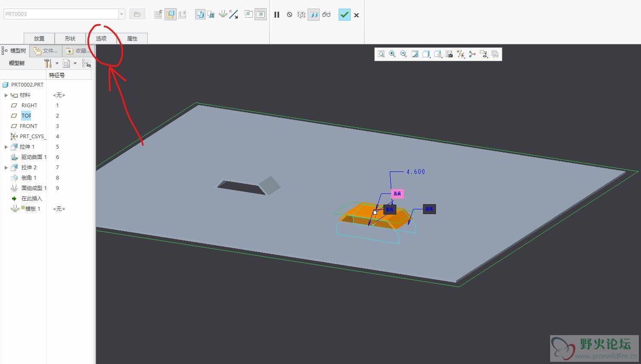Select the TOP datum plane

(26, 116)
